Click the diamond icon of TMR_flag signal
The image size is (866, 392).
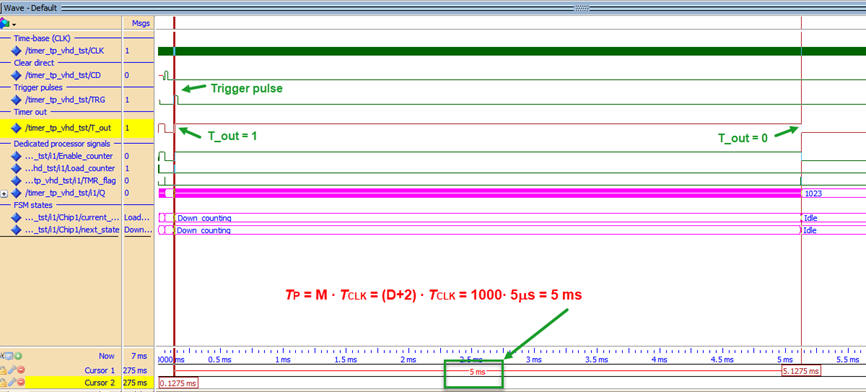(16, 181)
